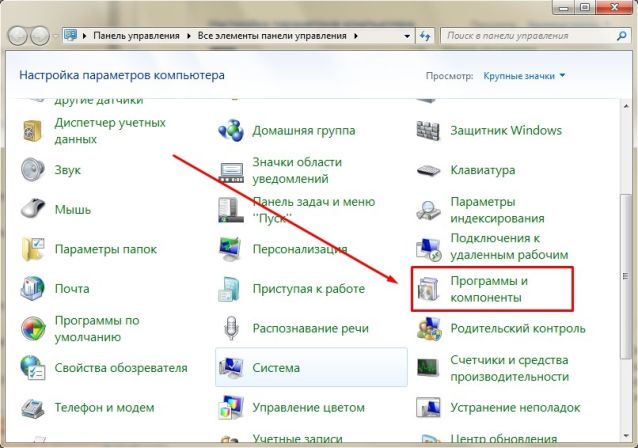Screen dimensions: 638x448
Task: Open the Счетчики и средства производительности icon
Action: click(x=428, y=368)
